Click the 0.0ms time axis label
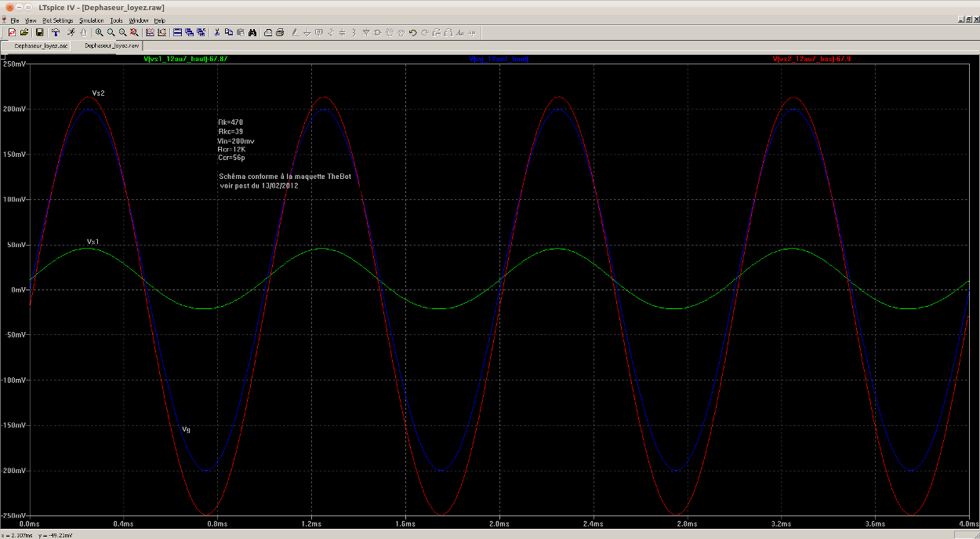 tap(29, 523)
